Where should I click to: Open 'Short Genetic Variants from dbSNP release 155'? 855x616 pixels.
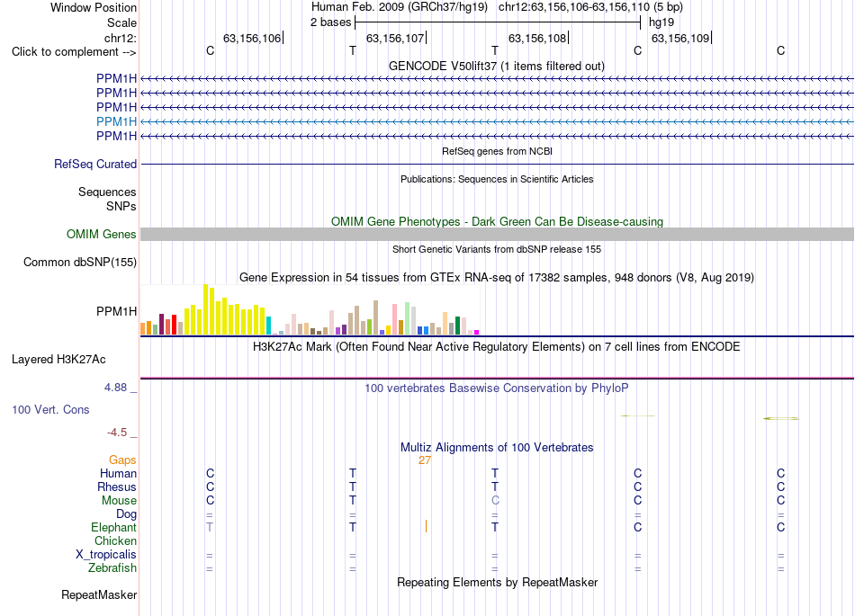[497, 249]
